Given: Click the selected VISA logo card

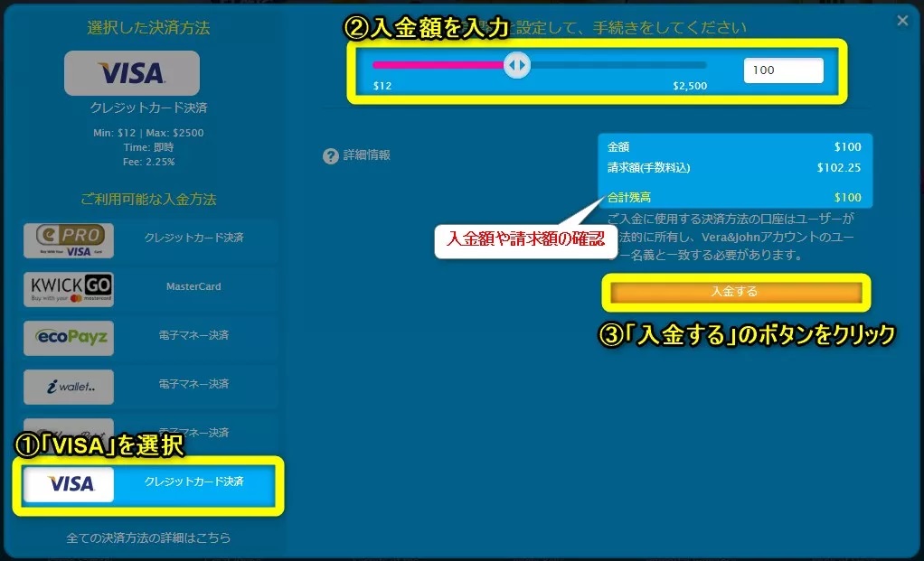Looking at the screenshot, I should (131, 73).
